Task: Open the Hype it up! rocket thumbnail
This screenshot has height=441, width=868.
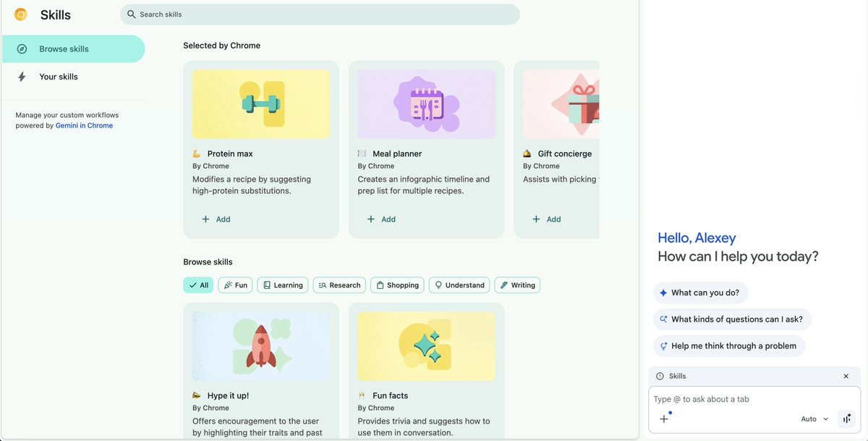Action: tap(261, 346)
